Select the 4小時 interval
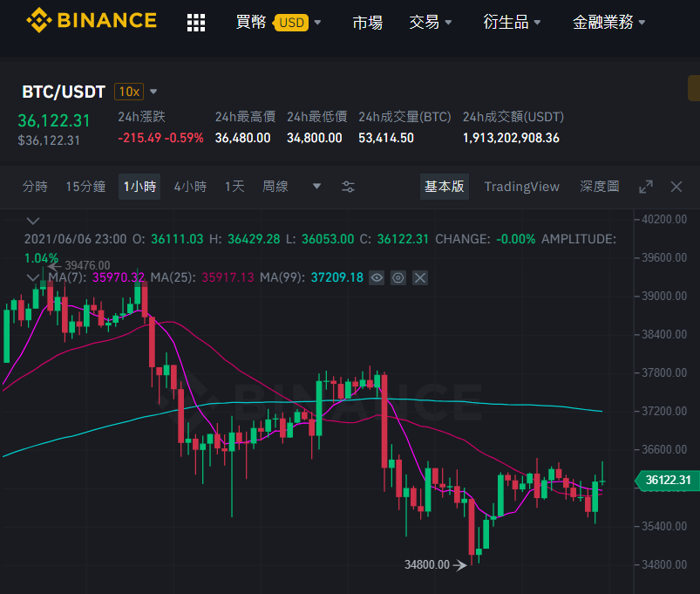700x594 pixels. point(190,187)
